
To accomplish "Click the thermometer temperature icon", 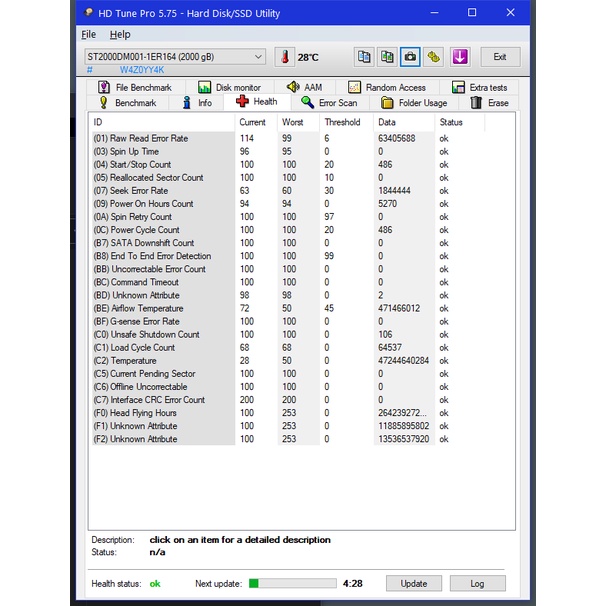I will pos(284,57).
